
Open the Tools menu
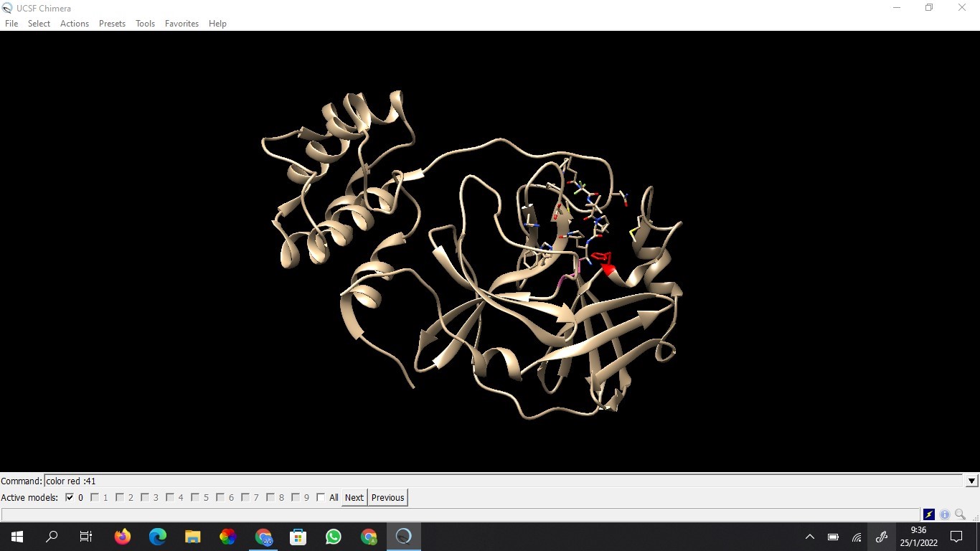coord(145,24)
